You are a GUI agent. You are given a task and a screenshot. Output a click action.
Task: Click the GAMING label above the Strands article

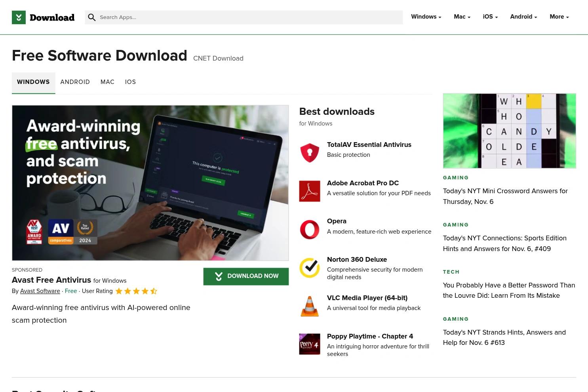(456, 319)
